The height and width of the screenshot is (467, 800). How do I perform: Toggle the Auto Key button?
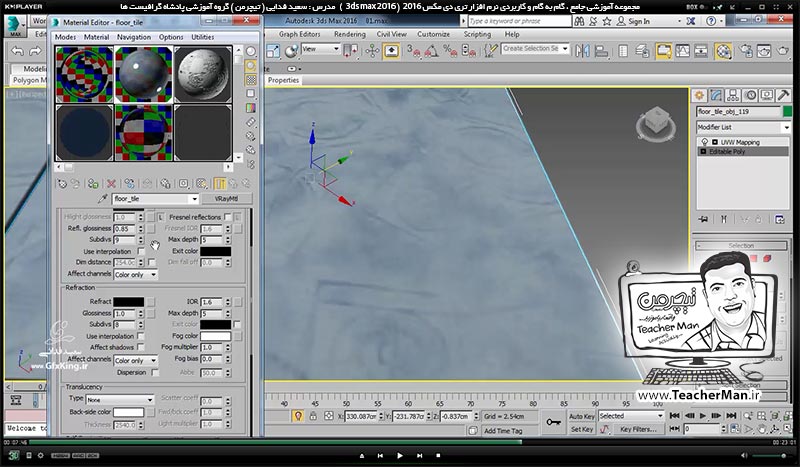tap(582, 416)
